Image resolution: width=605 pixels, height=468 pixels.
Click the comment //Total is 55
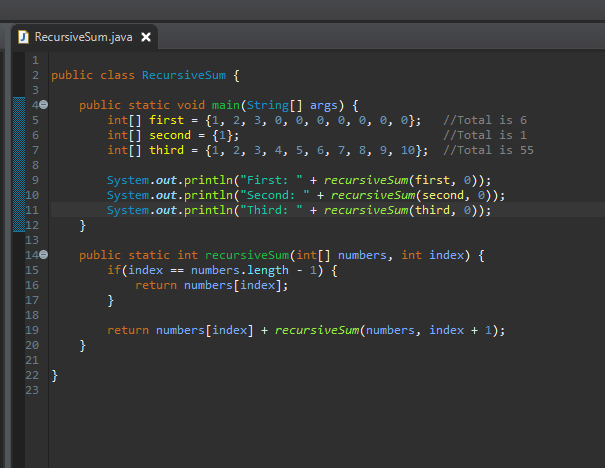click(488, 150)
